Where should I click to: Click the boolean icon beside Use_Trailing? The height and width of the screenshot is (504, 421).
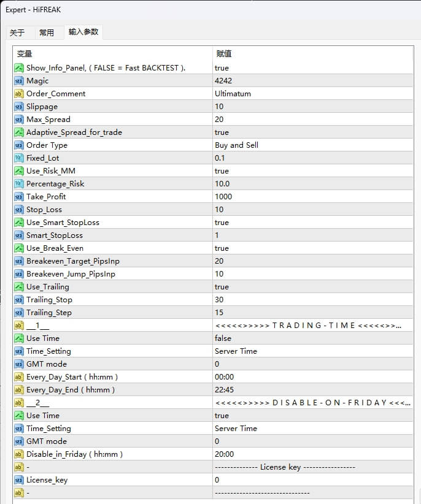[x=19, y=287]
